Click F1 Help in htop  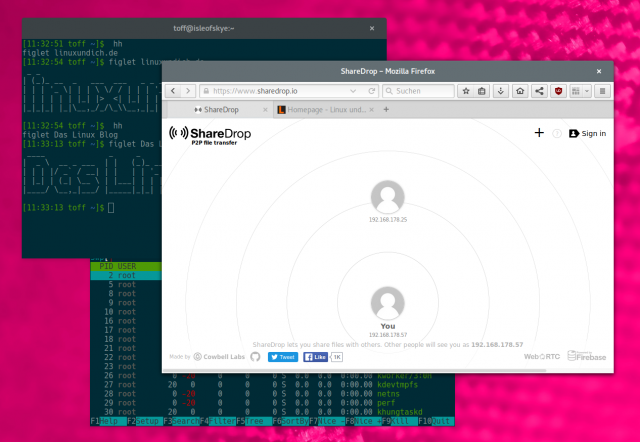tap(108, 421)
